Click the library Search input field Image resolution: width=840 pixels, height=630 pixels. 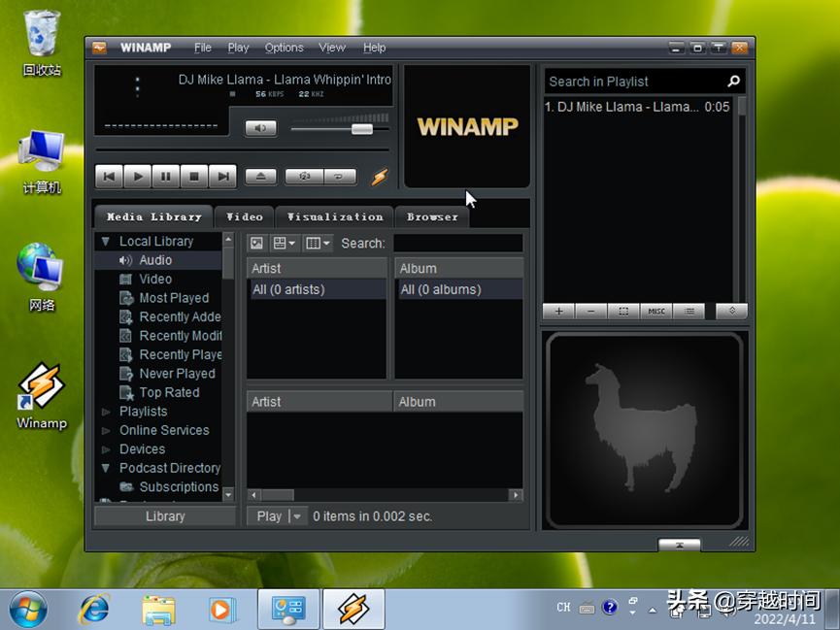tap(458, 244)
